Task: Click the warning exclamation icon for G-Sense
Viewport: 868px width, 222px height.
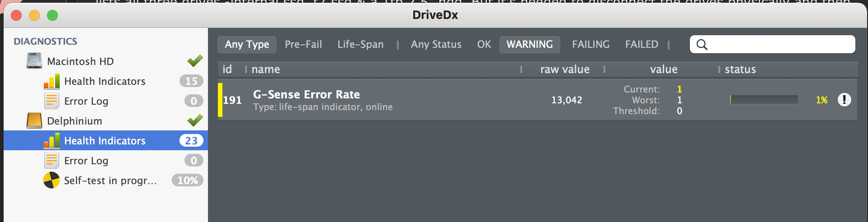Action: (844, 100)
